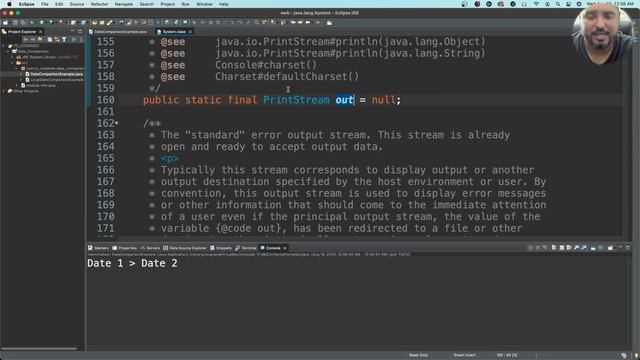Screen dimensions: 640x360
Task: Open the Search menu
Action: [147, 4]
